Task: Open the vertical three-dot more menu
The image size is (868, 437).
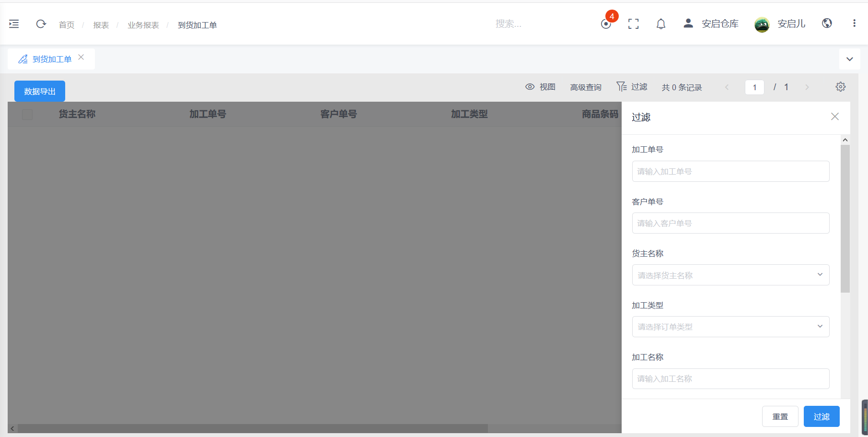Action: tap(854, 23)
